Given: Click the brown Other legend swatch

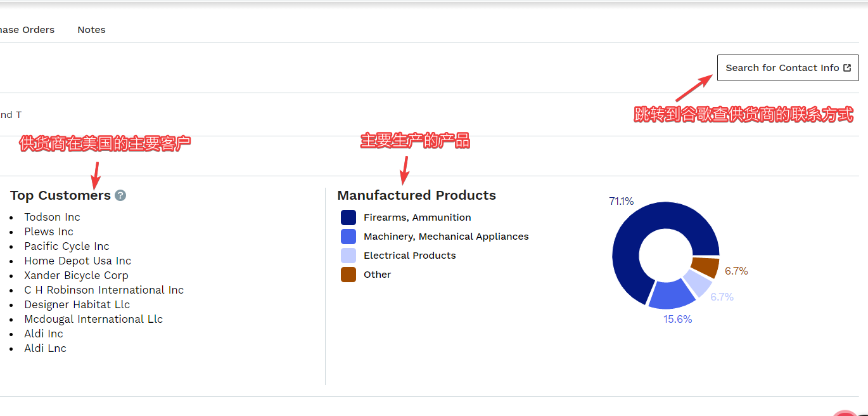Looking at the screenshot, I should coord(348,275).
